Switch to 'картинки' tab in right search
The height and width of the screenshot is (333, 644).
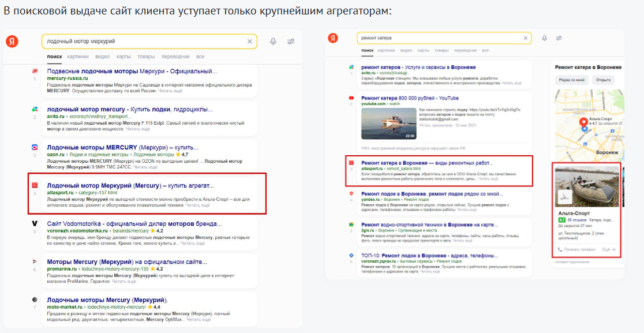tap(386, 50)
